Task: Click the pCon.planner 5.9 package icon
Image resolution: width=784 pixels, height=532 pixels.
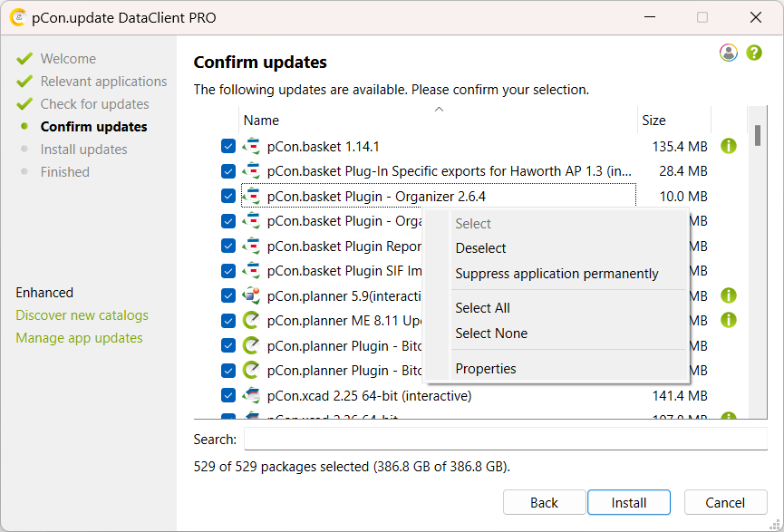Action: point(251,295)
